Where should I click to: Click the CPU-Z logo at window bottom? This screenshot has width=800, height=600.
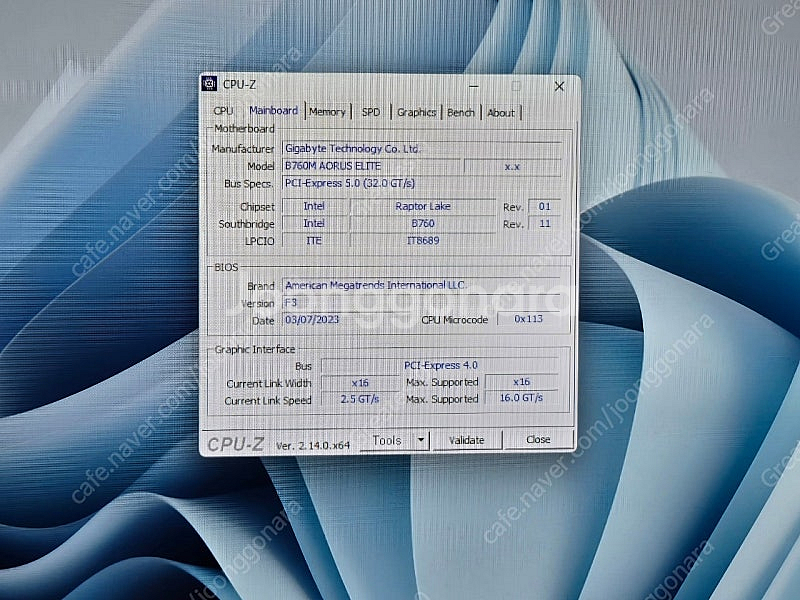click(x=235, y=444)
